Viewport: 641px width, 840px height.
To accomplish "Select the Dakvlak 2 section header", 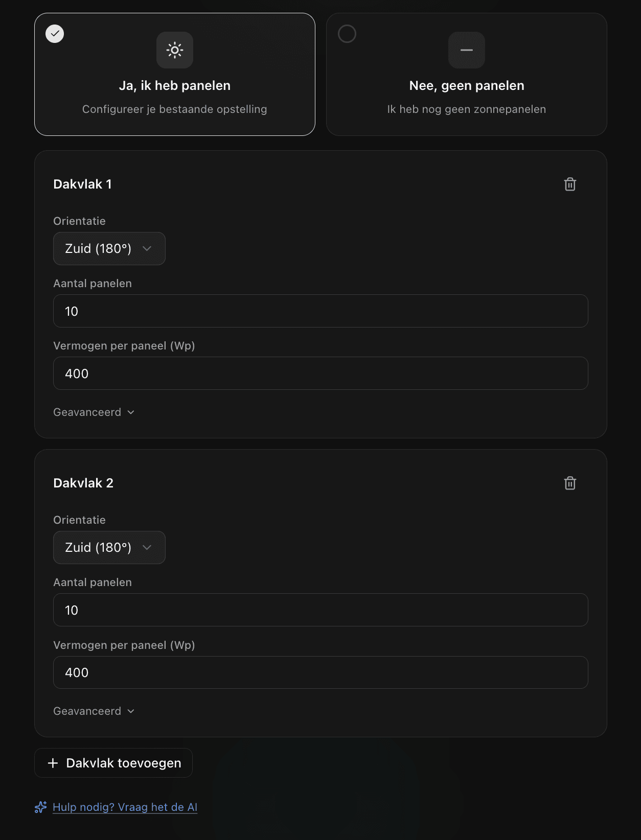I will click(84, 483).
